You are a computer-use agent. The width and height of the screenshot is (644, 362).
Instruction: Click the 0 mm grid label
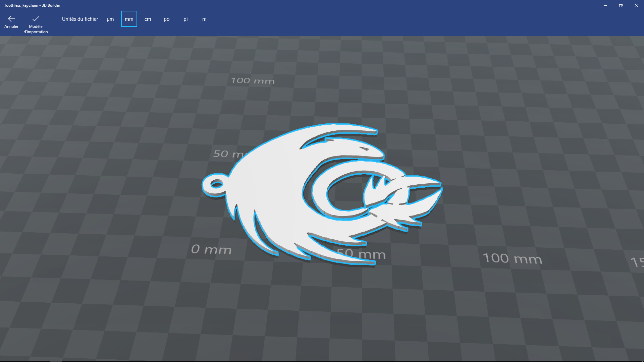211,249
